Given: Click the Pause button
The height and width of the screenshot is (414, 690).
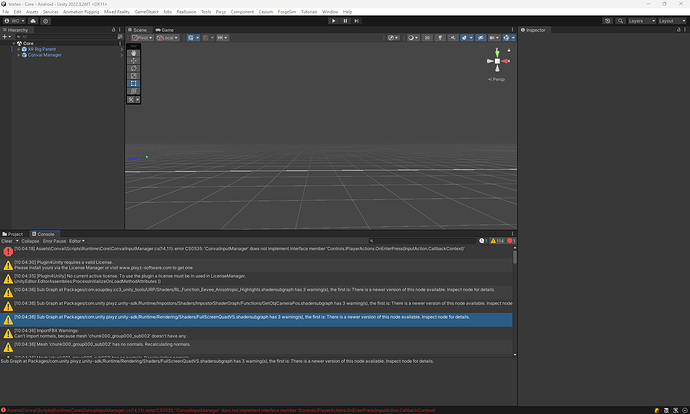Looking at the screenshot, I should point(345,21).
